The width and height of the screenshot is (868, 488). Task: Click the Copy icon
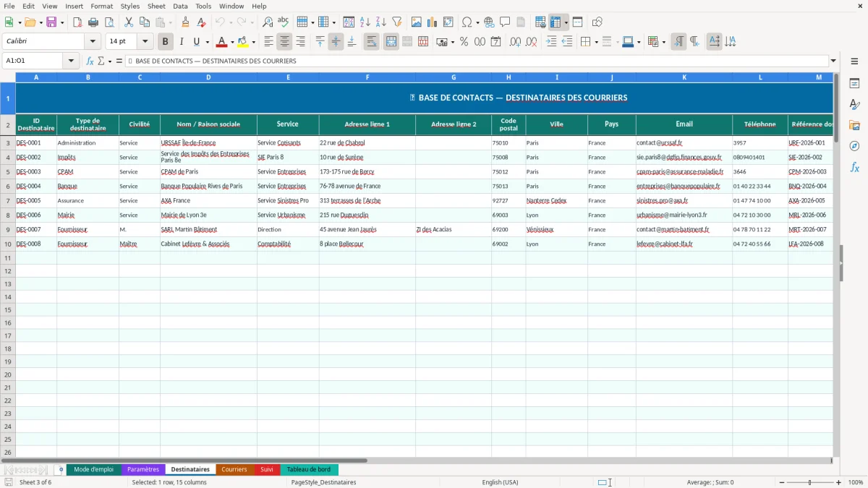coord(145,22)
